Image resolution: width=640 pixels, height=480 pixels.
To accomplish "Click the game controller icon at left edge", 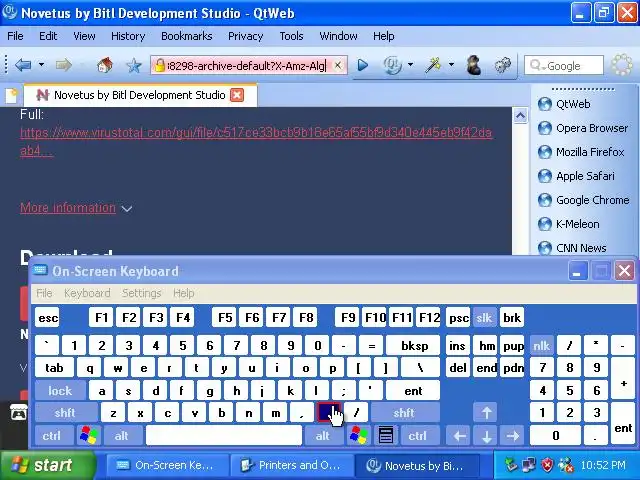I will coord(19,414).
